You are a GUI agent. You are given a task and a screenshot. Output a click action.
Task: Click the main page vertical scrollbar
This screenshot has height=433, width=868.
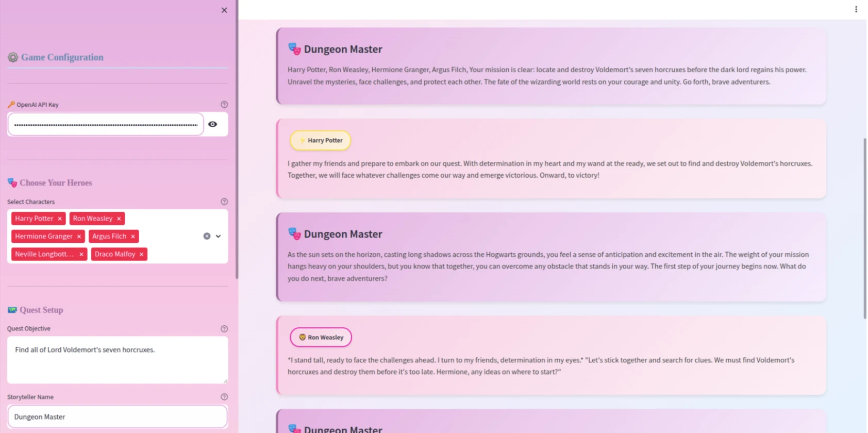[864, 228]
